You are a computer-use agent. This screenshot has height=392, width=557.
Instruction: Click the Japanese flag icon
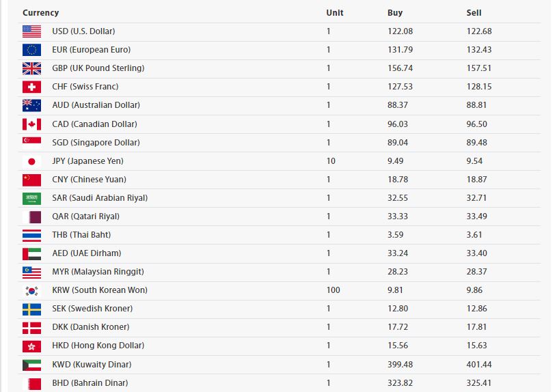tap(31, 161)
